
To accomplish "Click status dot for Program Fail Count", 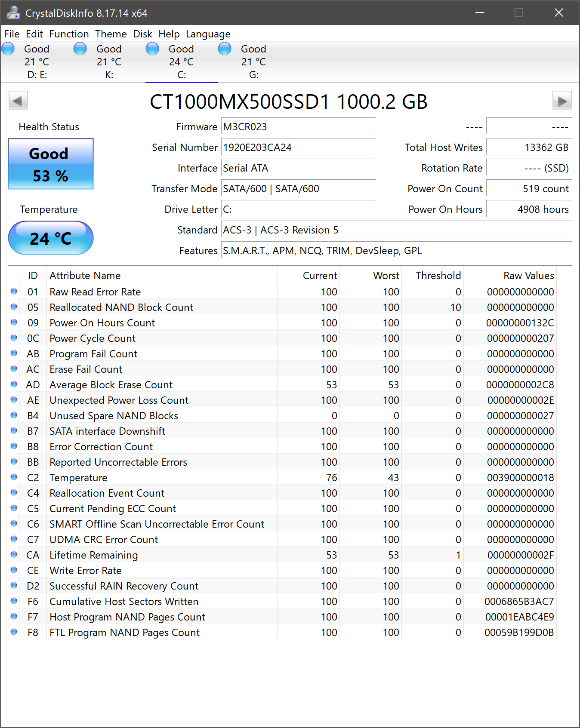I will 14,353.
